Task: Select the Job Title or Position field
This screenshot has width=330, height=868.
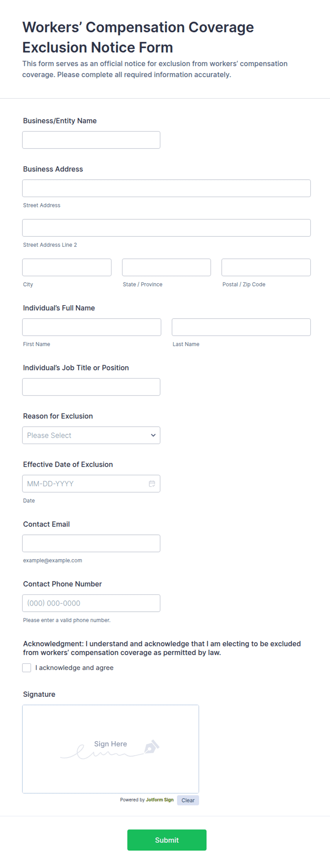Action: coord(91,387)
